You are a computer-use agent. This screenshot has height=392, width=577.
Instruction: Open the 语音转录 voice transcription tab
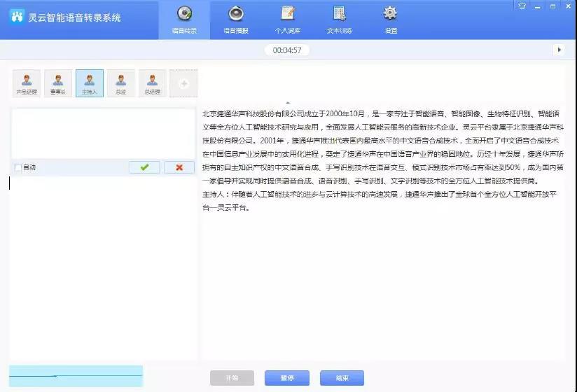[184, 20]
